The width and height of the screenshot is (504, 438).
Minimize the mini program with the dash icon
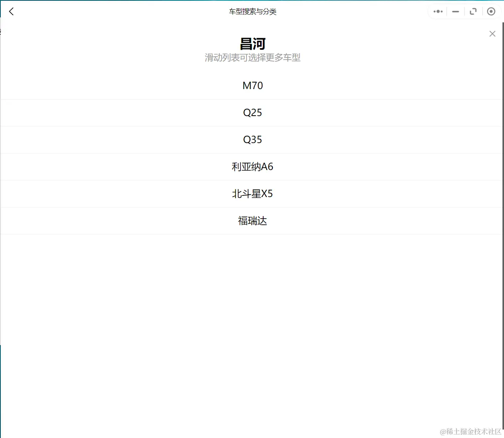[x=455, y=11]
